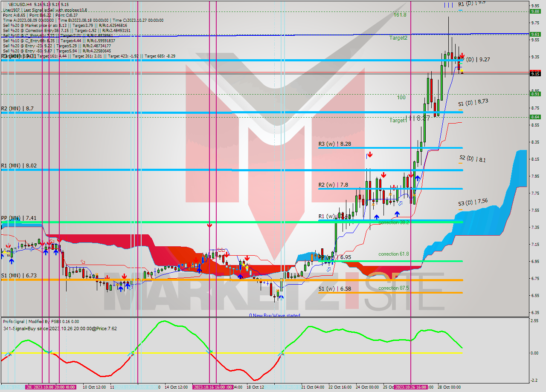Screen dimensions: 546x392
Task: Select the green 8.64 price tag
Action: (x=535, y=117)
